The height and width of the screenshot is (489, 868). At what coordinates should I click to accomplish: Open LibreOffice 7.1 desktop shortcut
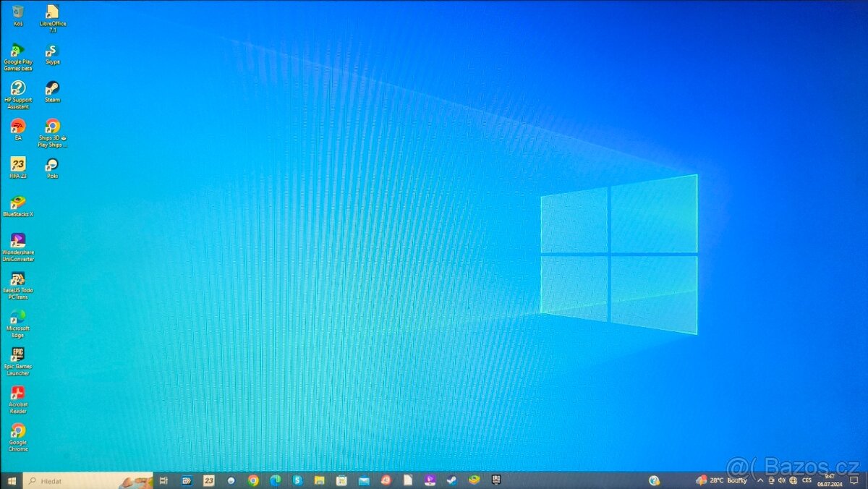52,18
